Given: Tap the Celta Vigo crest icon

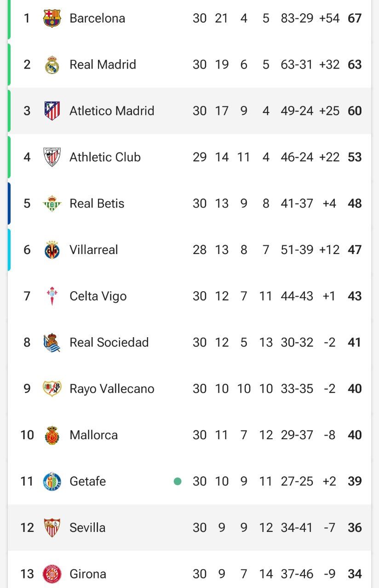Looking at the screenshot, I should pyautogui.click(x=52, y=296).
